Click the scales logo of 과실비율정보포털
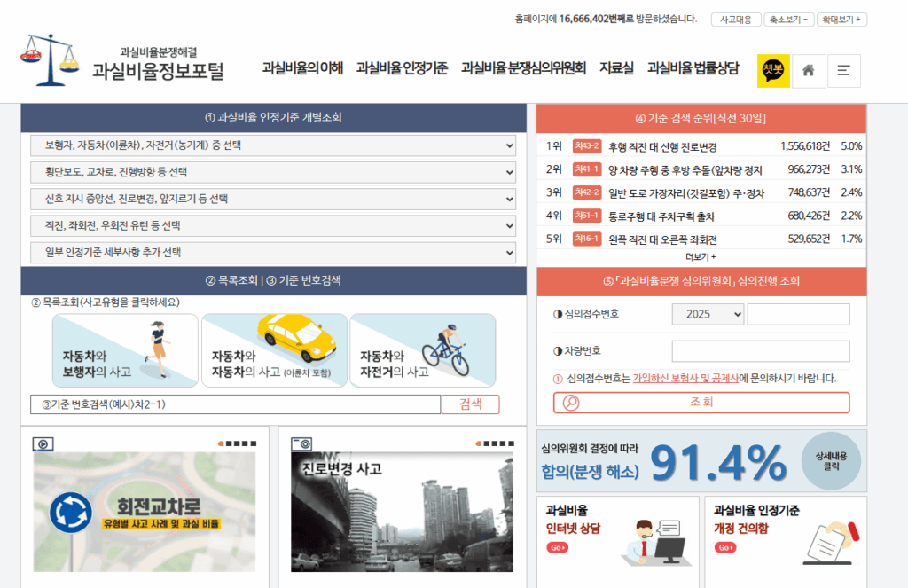 pyautogui.click(x=50, y=59)
